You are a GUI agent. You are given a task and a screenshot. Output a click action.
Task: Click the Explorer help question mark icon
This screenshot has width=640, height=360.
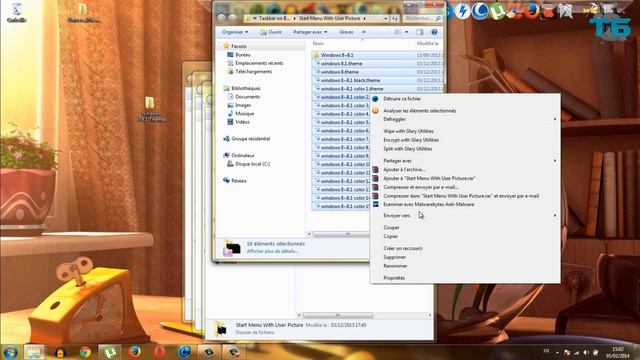(x=434, y=32)
